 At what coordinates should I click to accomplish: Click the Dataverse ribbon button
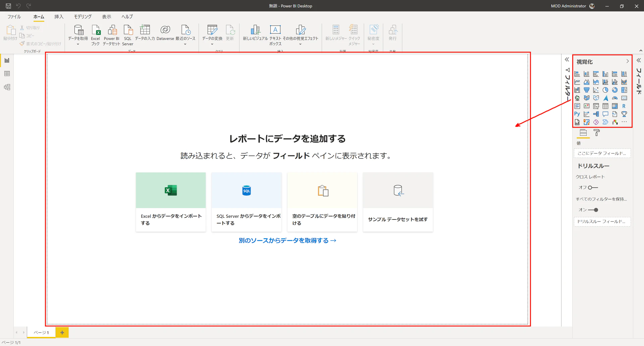[165, 33]
